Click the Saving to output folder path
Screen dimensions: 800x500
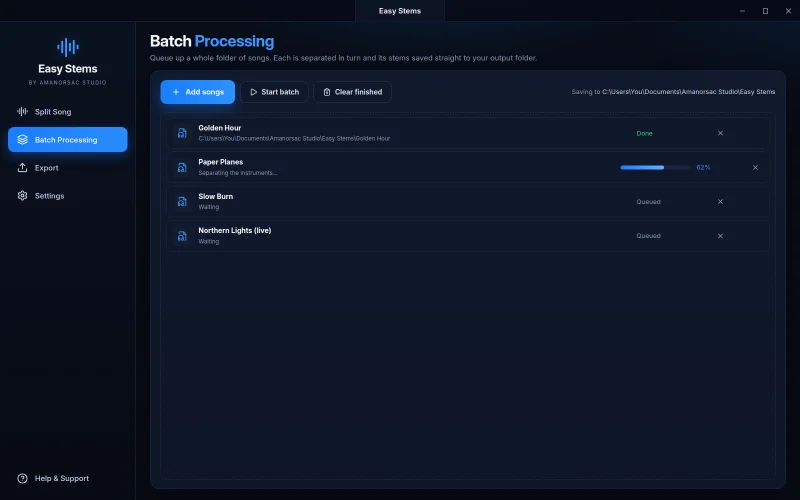coord(688,92)
